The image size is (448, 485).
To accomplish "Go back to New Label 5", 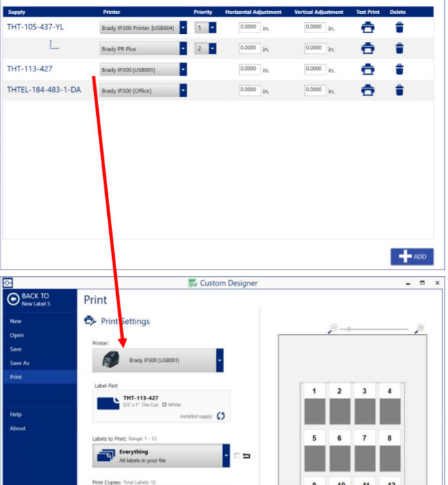I will coord(29,299).
